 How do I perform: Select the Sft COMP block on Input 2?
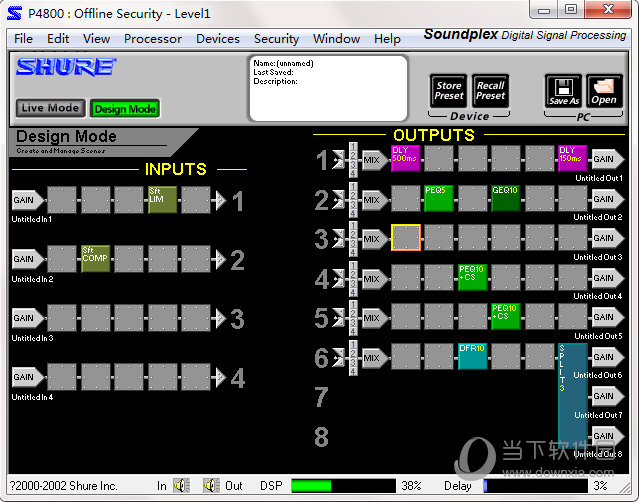click(95, 259)
